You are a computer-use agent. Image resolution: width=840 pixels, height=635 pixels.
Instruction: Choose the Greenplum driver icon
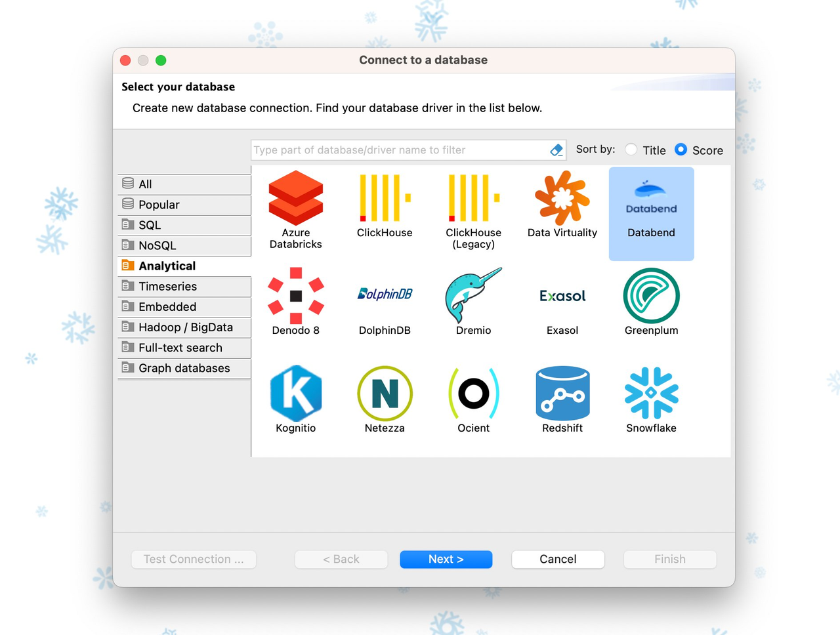pos(651,296)
